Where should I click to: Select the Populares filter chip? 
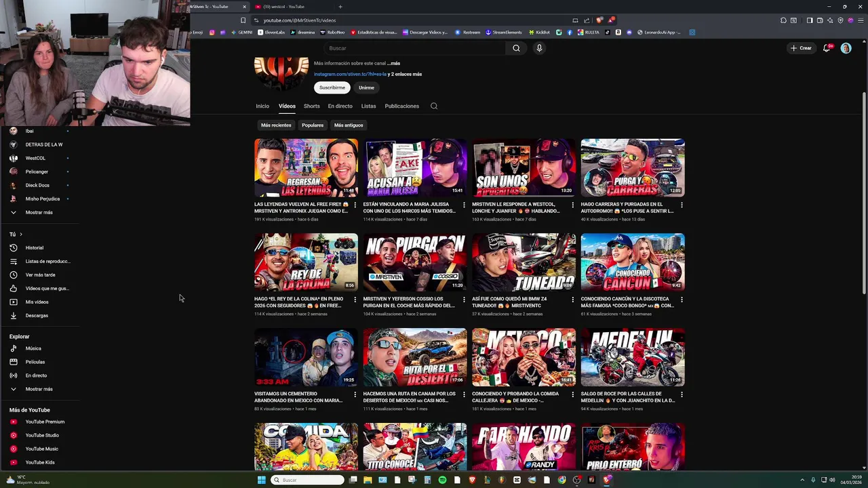(313, 125)
